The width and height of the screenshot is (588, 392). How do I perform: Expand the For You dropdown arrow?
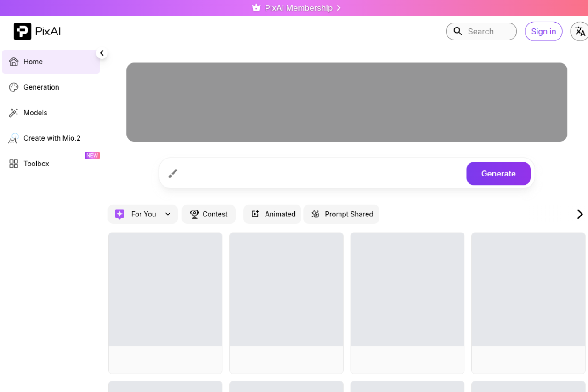tap(168, 214)
